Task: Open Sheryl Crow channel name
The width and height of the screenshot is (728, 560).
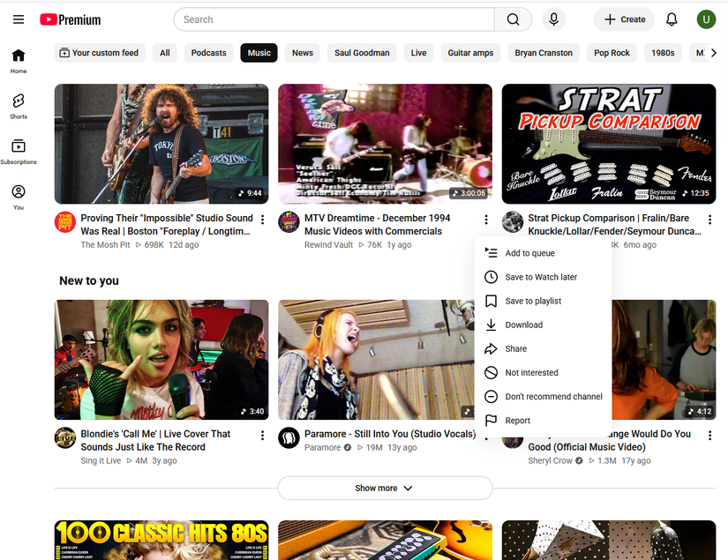Action: click(550, 460)
